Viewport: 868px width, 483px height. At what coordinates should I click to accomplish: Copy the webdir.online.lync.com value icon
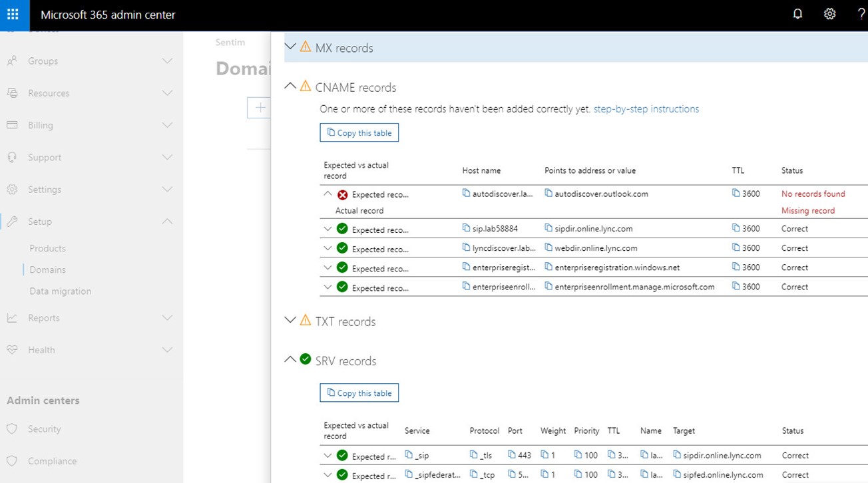click(x=548, y=247)
